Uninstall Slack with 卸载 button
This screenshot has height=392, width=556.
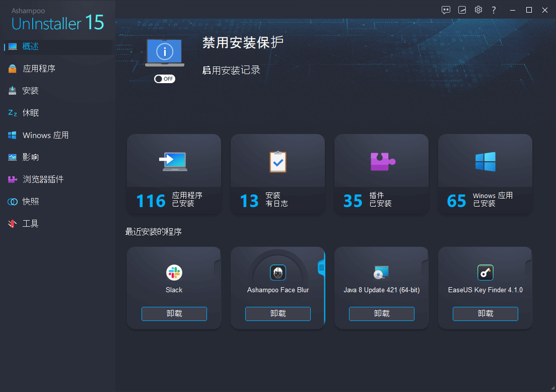pyautogui.click(x=174, y=313)
